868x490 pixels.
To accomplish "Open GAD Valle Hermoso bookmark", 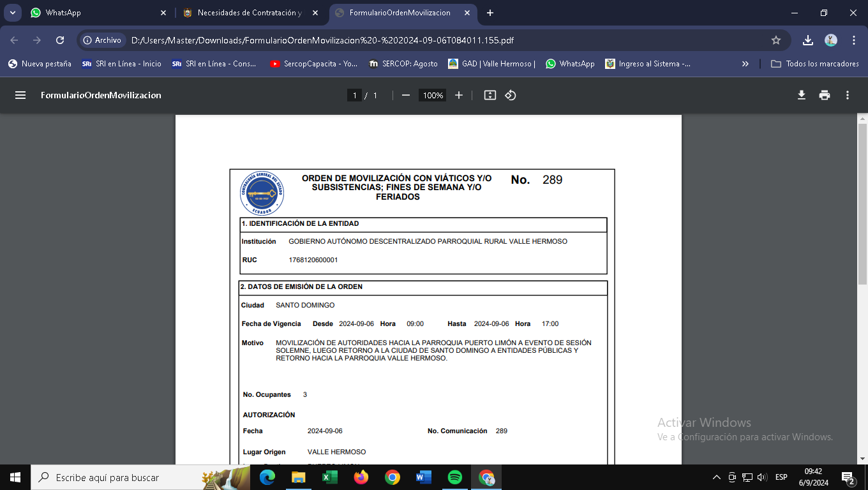I will pyautogui.click(x=491, y=64).
